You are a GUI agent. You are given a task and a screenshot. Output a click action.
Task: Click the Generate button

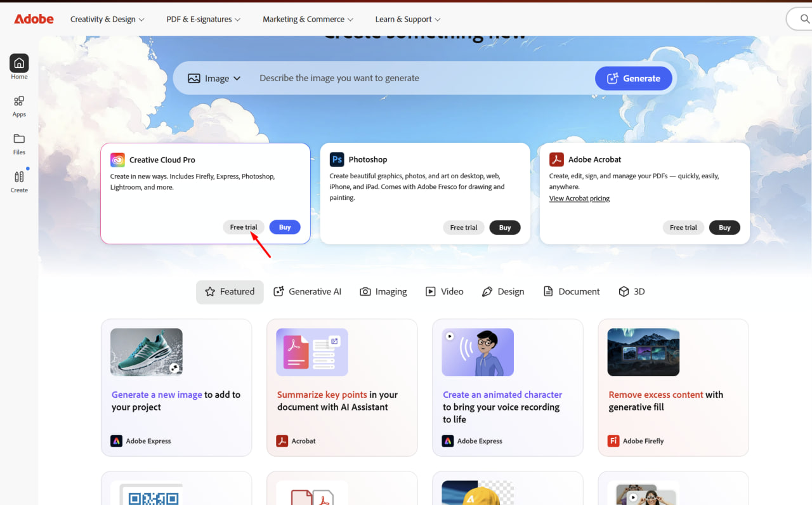634,79
